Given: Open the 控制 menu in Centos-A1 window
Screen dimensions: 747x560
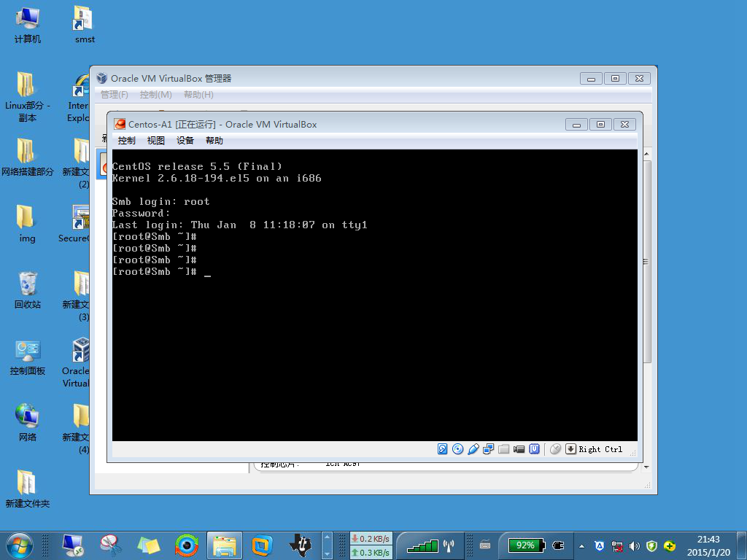Looking at the screenshot, I should click(x=126, y=141).
